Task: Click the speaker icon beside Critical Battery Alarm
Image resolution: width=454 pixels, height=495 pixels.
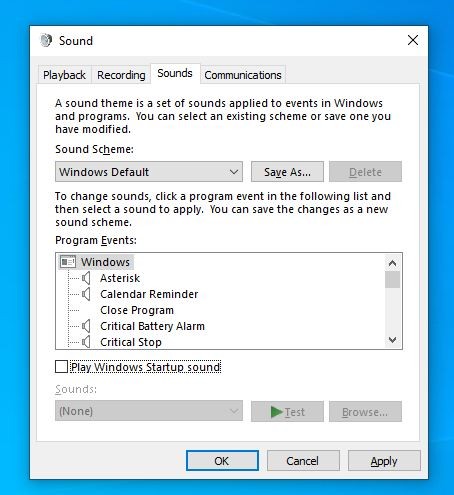Action: click(x=86, y=326)
